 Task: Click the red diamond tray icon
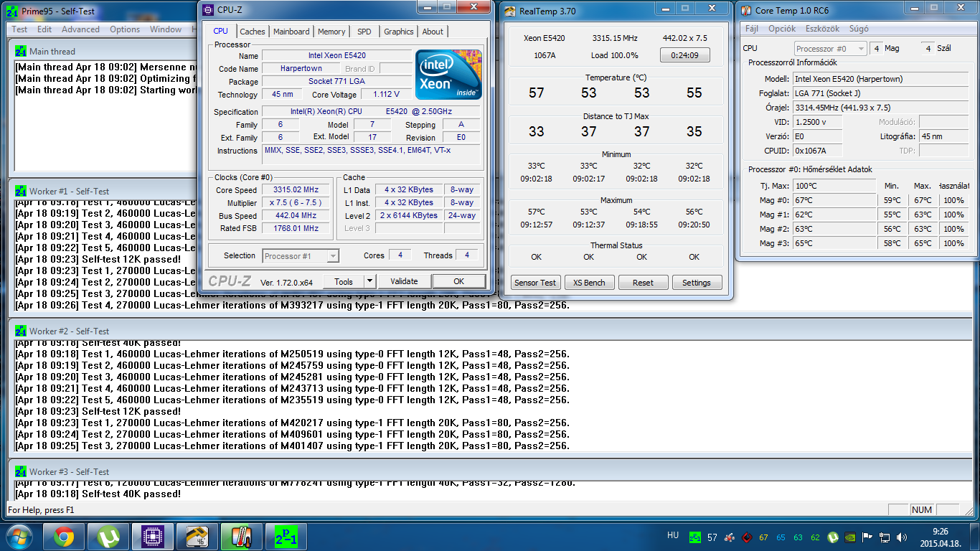746,537
